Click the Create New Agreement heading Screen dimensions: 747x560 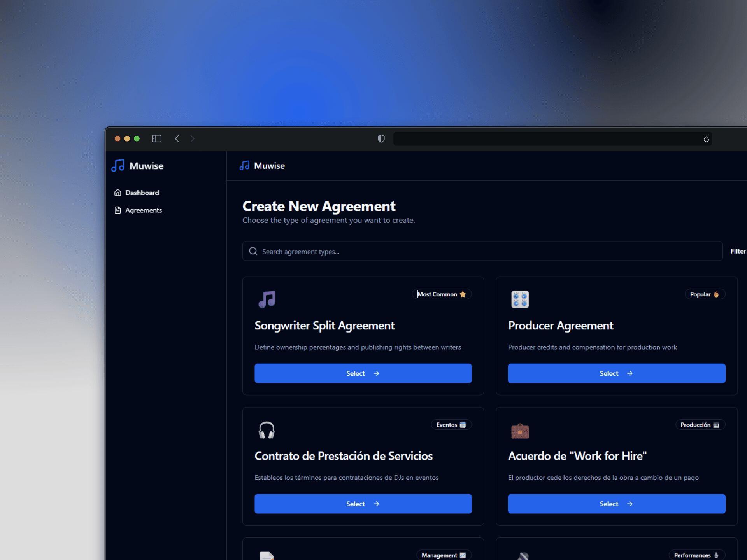(x=319, y=206)
